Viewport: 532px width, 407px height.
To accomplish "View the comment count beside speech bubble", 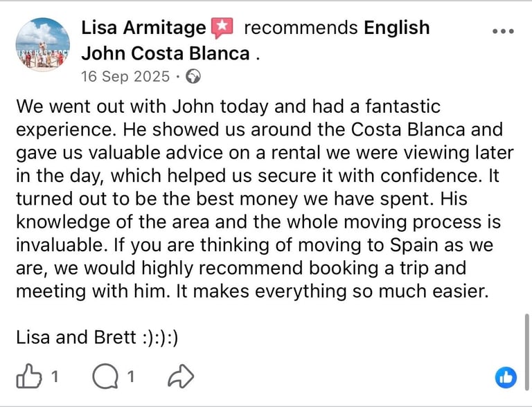I will tap(130, 378).
